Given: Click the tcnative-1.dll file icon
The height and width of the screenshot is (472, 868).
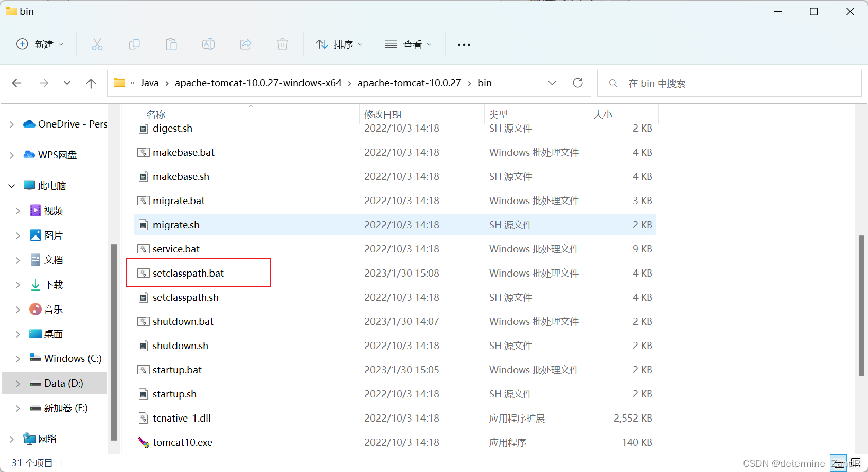Looking at the screenshot, I should pos(144,418).
